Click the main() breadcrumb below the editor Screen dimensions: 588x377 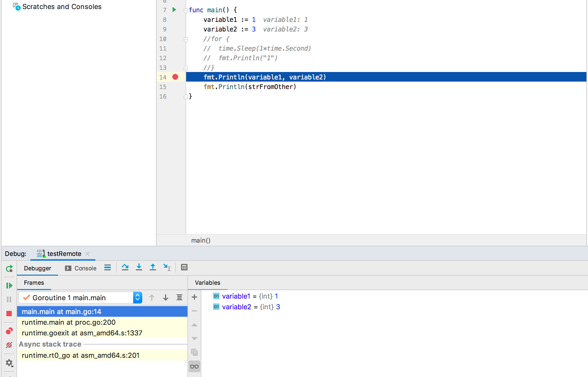tap(201, 240)
